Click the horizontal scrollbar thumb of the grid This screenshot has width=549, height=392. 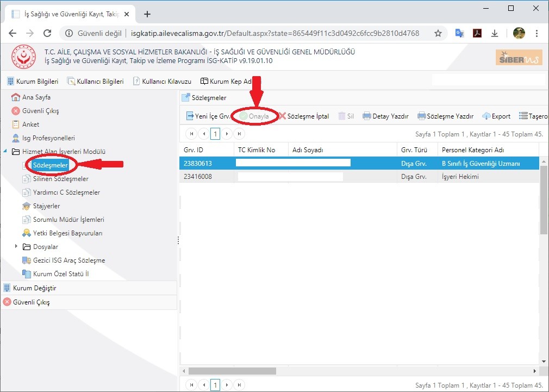coord(232,371)
